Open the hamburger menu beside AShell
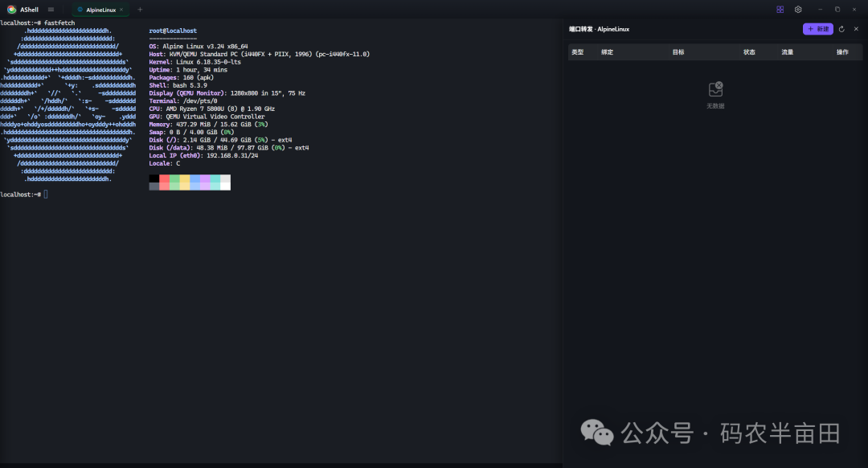868x468 pixels. coord(51,10)
